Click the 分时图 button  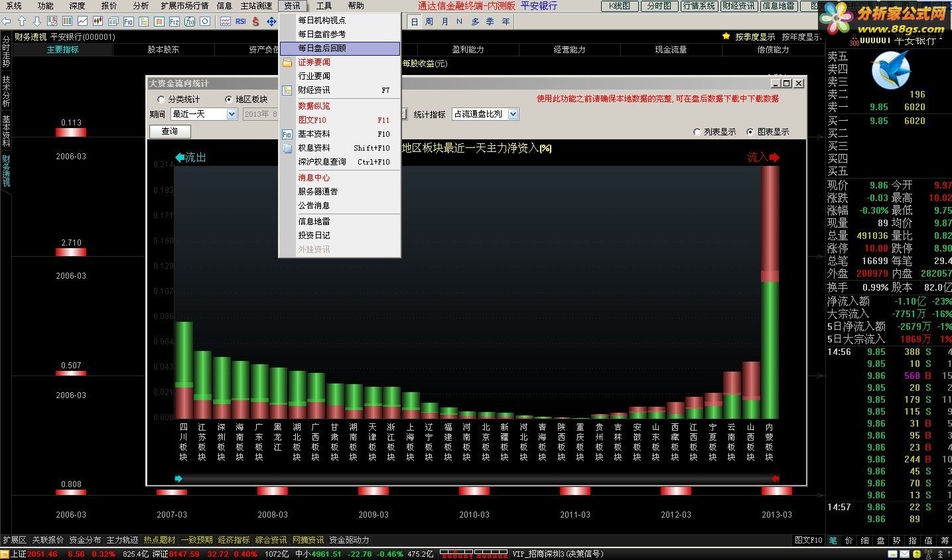pyautogui.click(x=659, y=6)
